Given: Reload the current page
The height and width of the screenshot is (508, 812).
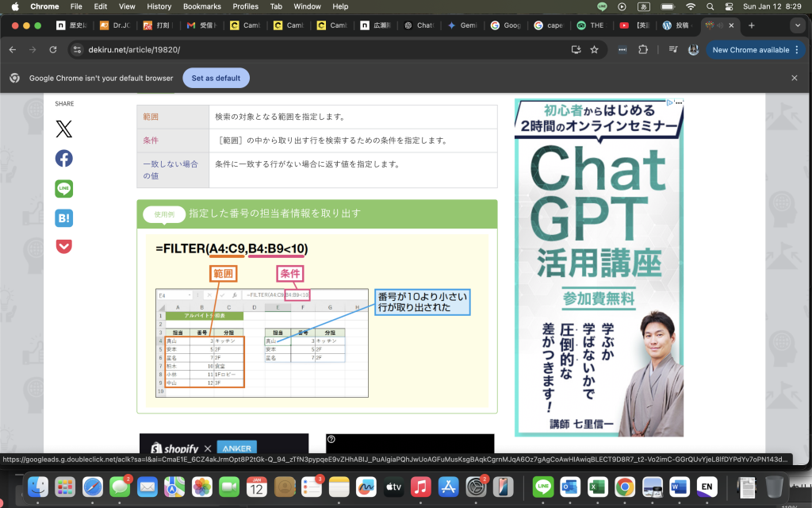Looking at the screenshot, I should [52, 49].
